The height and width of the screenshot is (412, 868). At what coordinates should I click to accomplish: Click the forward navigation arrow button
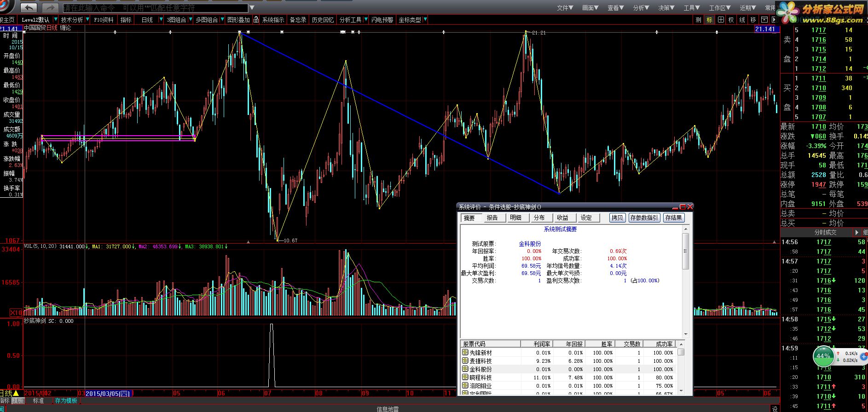tap(50, 8)
